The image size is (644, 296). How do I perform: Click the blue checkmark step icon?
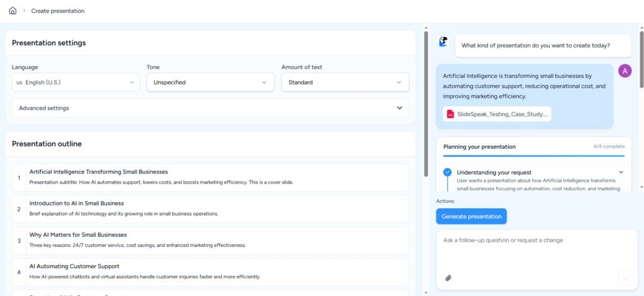[447, 172]
